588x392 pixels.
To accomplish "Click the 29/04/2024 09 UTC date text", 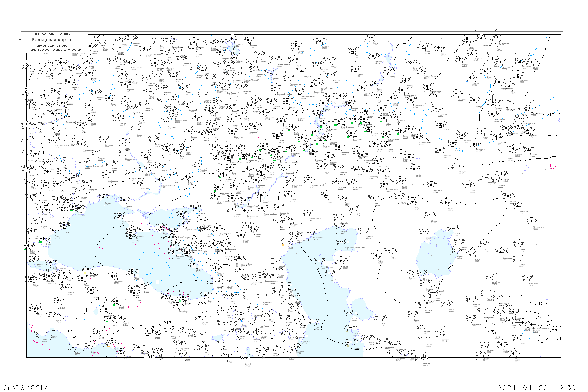I will [52, 45].
